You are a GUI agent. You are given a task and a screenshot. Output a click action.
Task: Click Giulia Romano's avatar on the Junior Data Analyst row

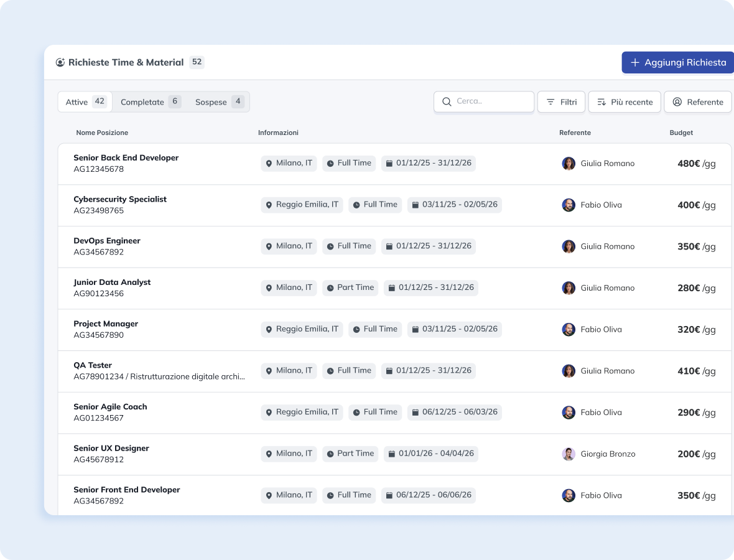tap(569, 288)
